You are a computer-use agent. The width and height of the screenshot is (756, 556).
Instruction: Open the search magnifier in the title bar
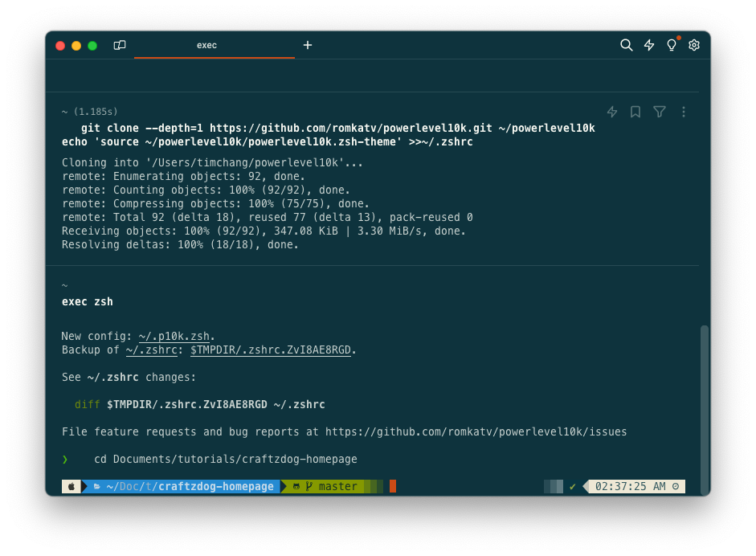coord(626,45)
